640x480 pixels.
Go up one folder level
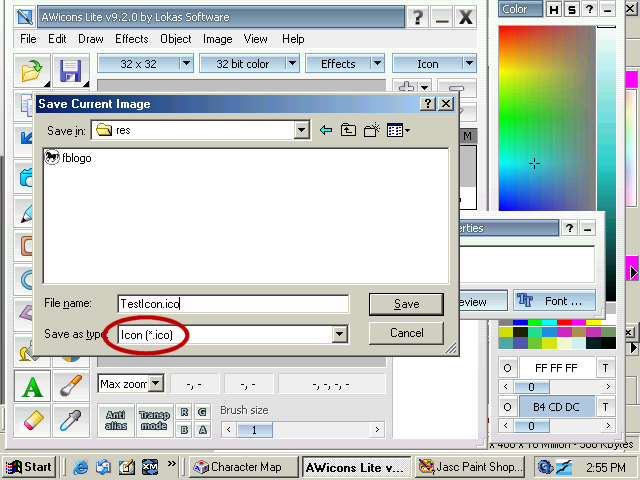348,130
